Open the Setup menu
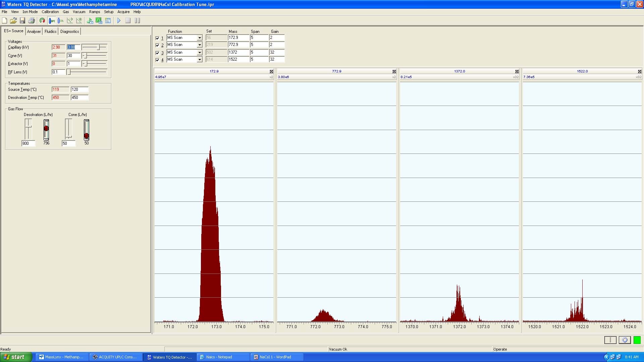Viewport: 644px width, 362px height. (x=109, y=12)
